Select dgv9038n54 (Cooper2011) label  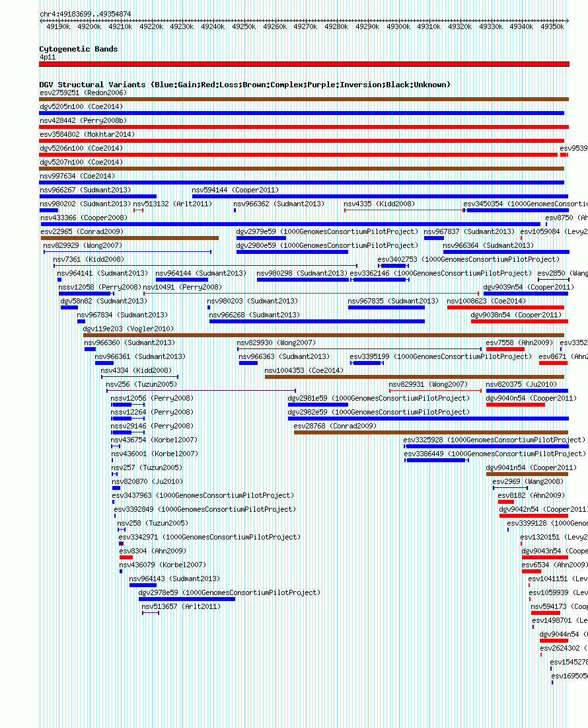click(x=516, y=315)
